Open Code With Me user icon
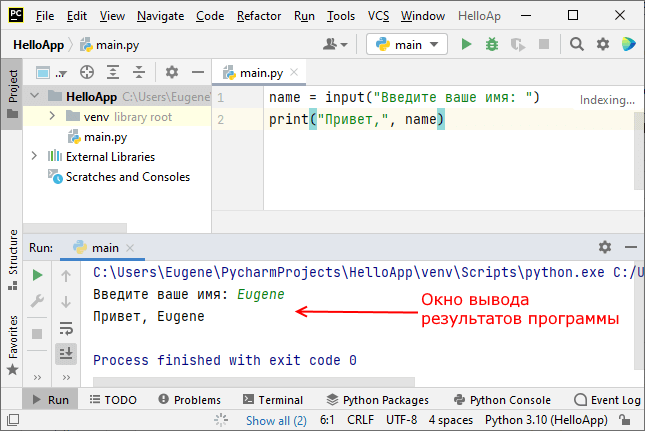 (x=335, y=44)
